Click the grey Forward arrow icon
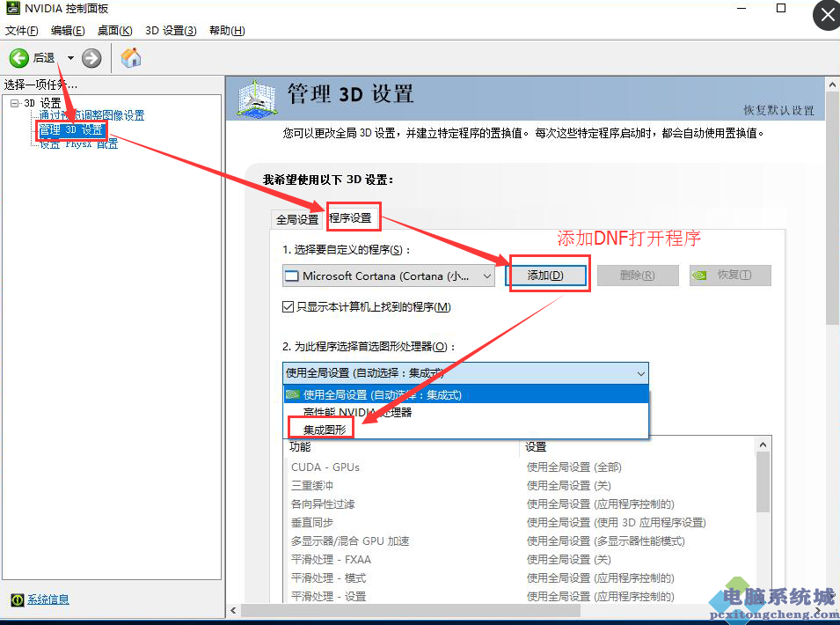 pos(91,58)
